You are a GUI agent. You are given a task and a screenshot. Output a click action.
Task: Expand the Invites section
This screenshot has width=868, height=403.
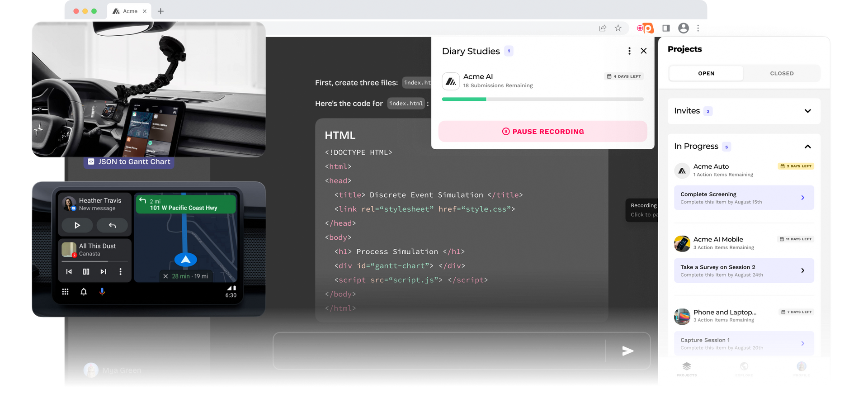click(x=808, y=111)
